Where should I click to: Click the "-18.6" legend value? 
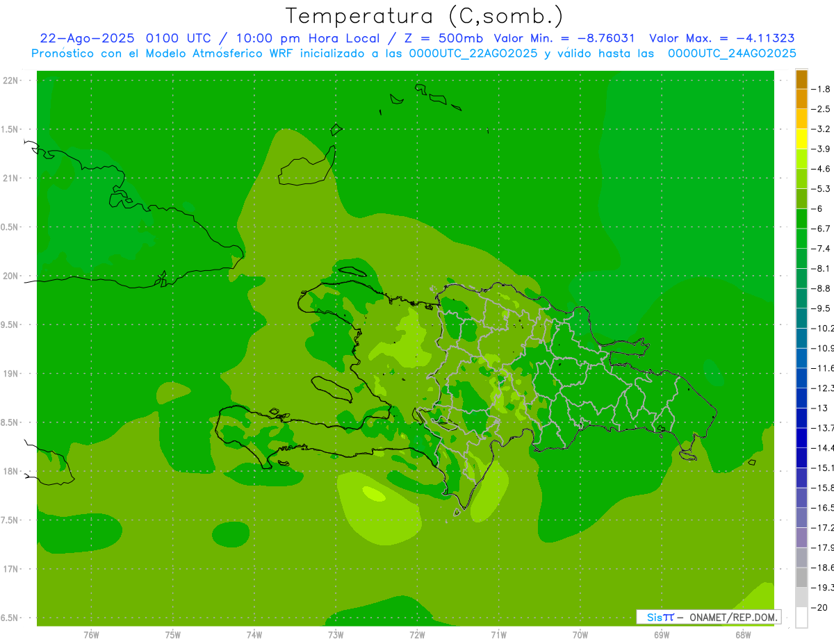823,568
